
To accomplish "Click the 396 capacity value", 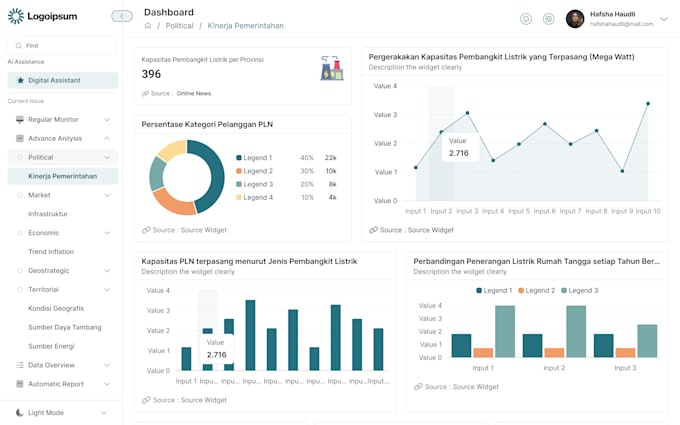I will 151,74.
